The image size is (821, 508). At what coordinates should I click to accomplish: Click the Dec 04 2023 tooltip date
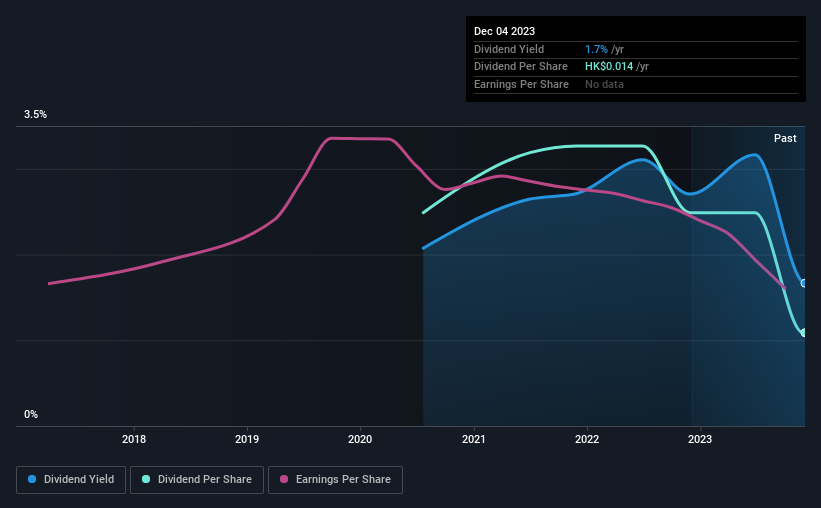click(x=504, y=31)
